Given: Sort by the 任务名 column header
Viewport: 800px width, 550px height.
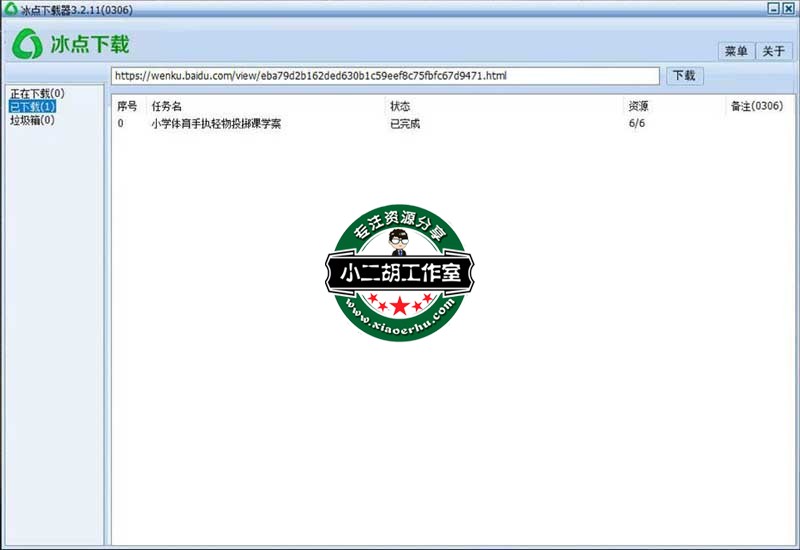Looking at the screenshot, I should 166,106.
